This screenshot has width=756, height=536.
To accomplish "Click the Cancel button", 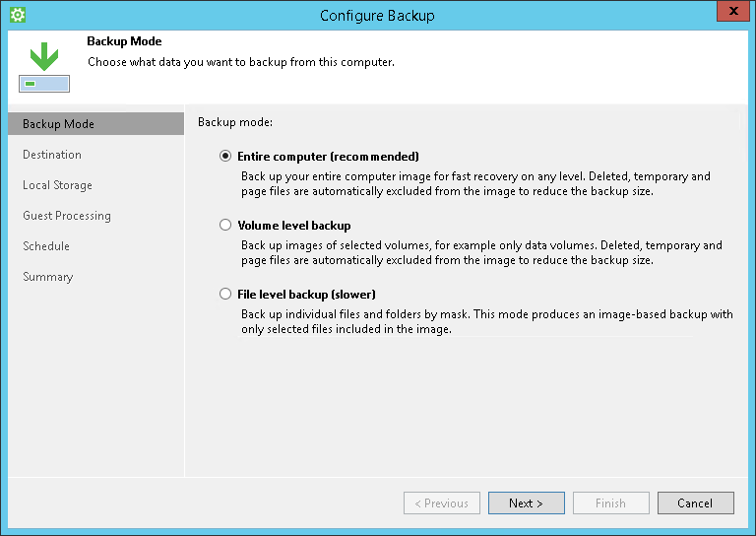I will [x=695, y=503].
